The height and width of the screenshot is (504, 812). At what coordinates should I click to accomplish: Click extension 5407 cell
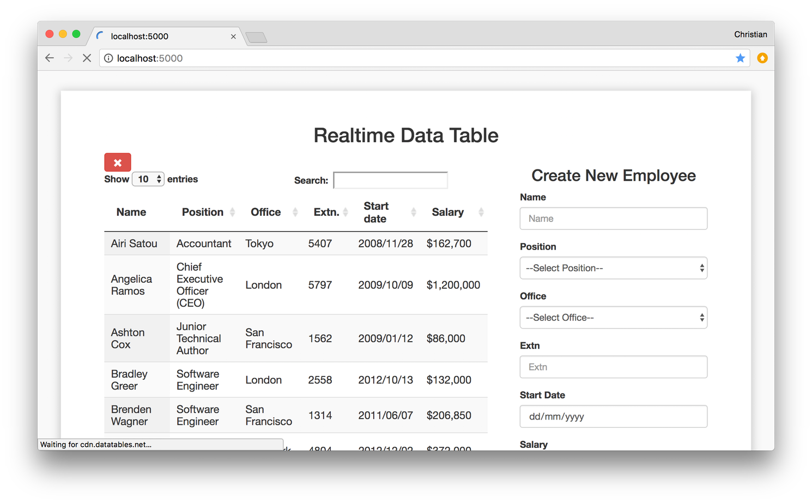coord(326,244)
